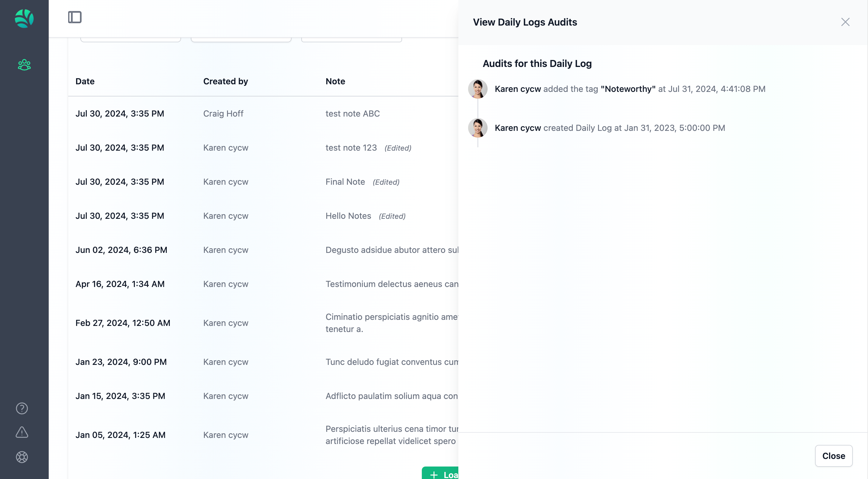Click the Jun 02, 2024 log date
The image size is (868, 479).
(121, 250)
